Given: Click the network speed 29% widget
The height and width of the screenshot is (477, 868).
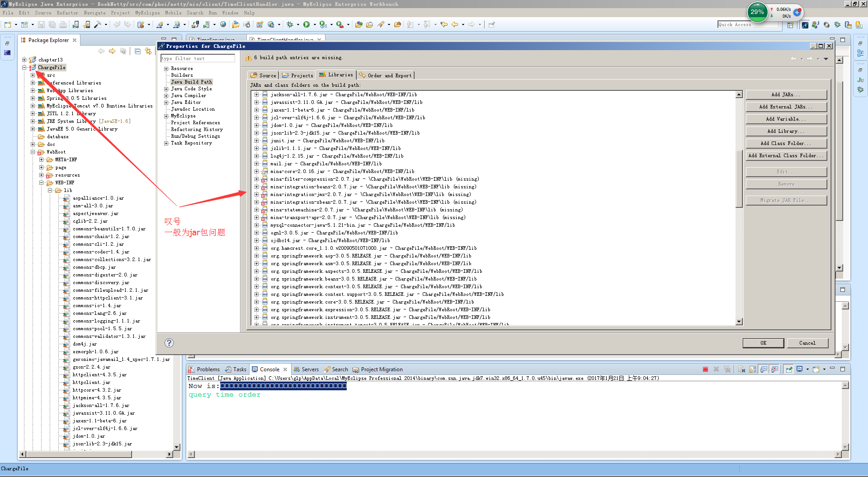Looking at the screenshot, I should 757,12.
